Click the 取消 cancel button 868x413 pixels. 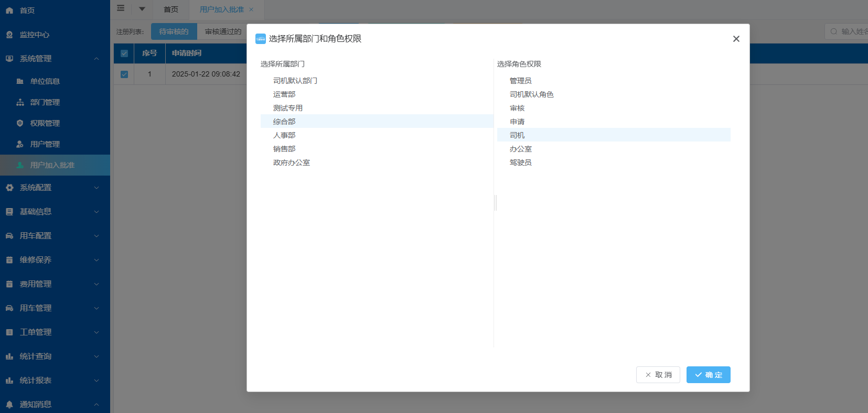click(x=658, y=375)
